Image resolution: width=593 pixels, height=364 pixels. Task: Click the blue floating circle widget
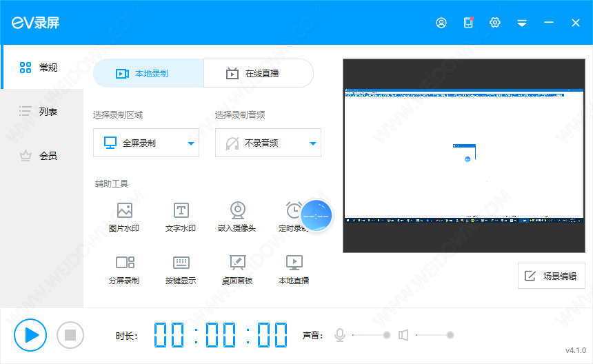click(316, 216)
